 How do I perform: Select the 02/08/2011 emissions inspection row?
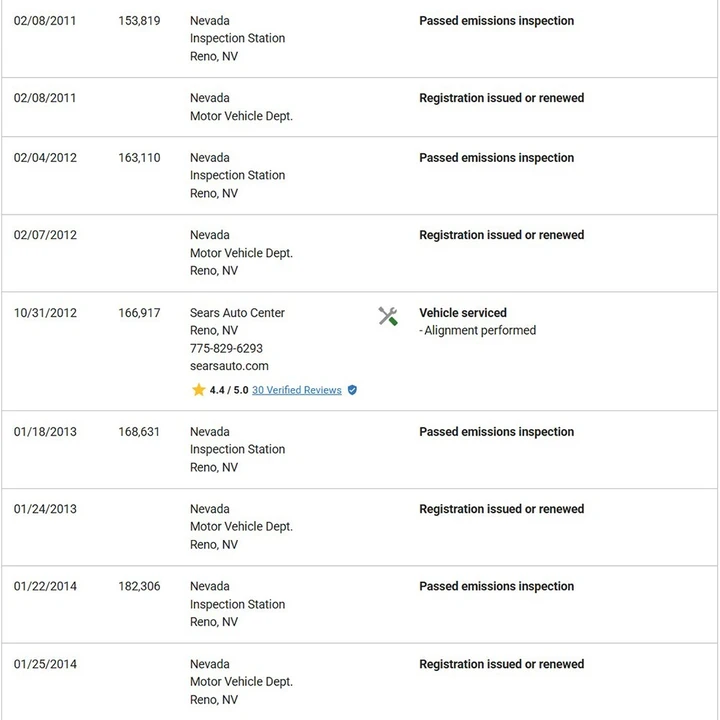coord(360,39)
